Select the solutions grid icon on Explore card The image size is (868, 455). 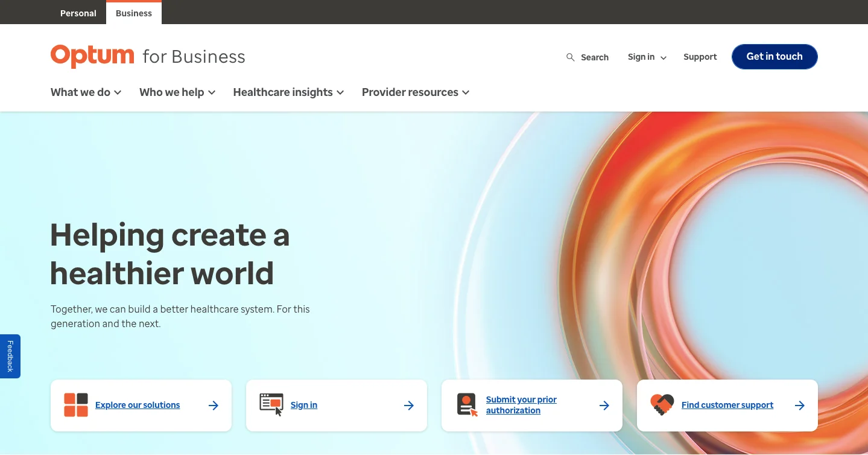point(75,405)
